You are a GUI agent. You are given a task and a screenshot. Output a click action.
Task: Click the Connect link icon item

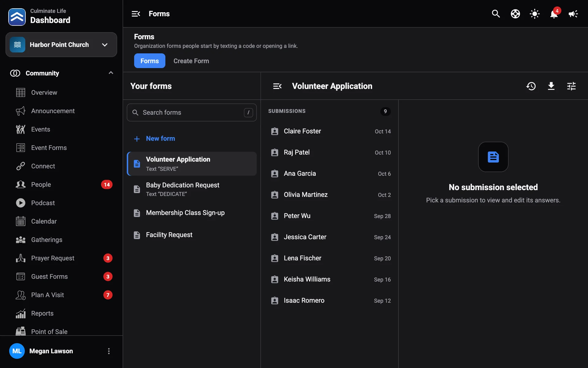click(61, 166)
